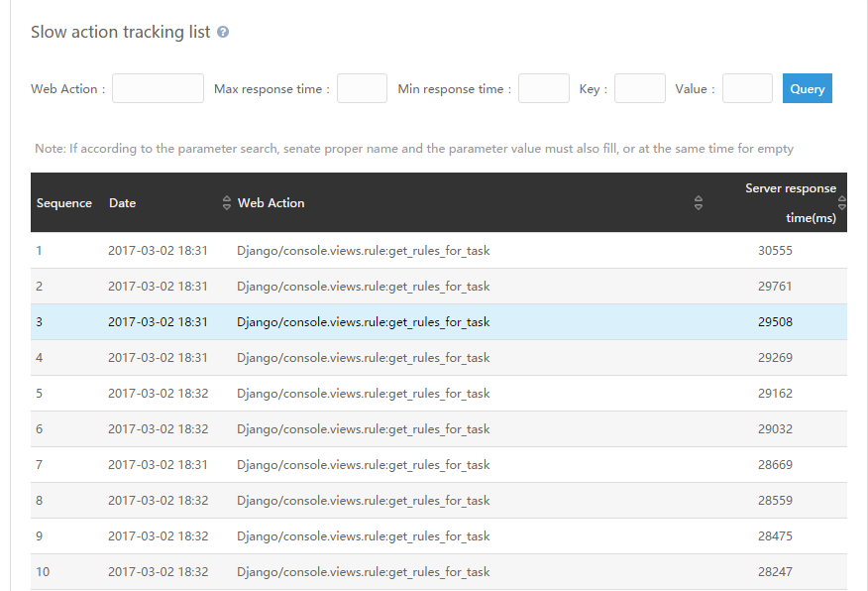Viewport: 868px width, 591px height.
Task: Click the help icon beside the list title
Action: (x=223, y=33)
